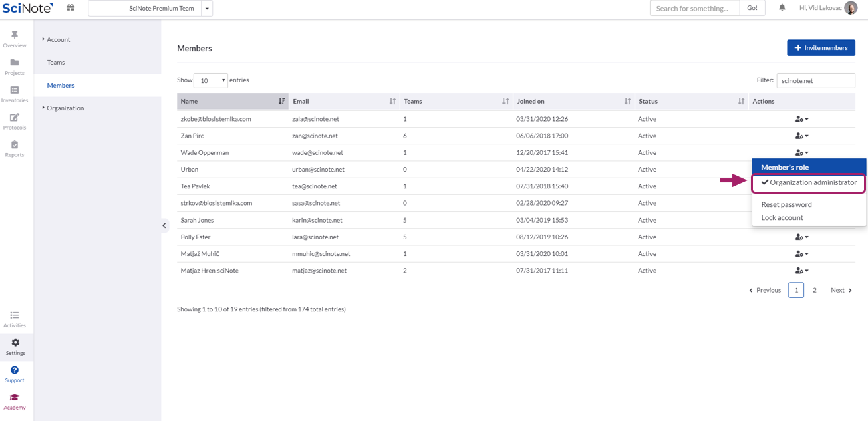This screenshot has width=868, height=421.
Task: Expand the Organization section
Action: (x=63, y=108)
